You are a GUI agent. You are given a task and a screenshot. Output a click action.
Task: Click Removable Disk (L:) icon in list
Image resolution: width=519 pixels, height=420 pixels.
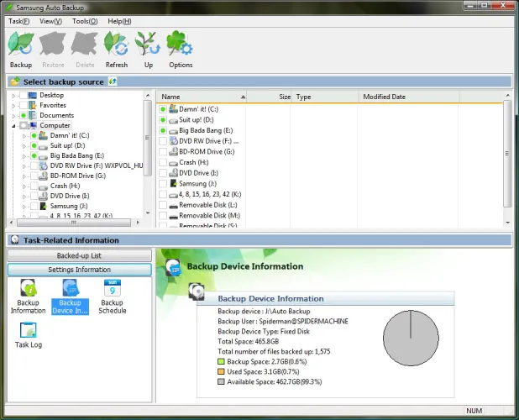coord(174,206)
